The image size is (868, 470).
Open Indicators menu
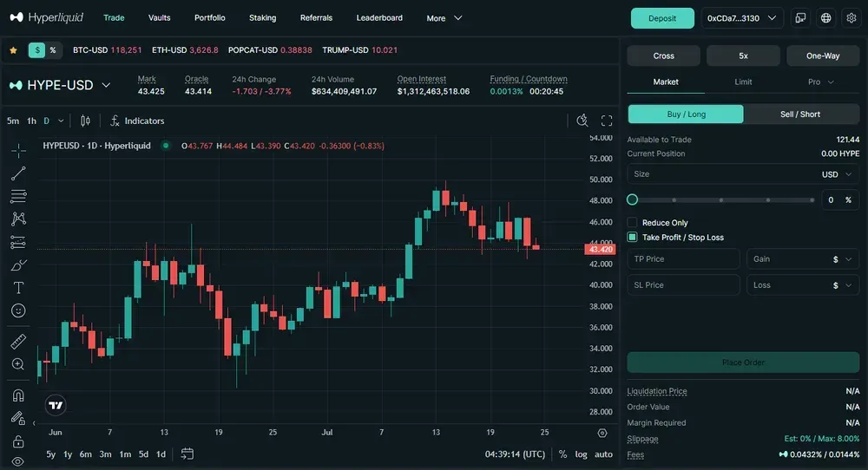(x=137, y=121)
